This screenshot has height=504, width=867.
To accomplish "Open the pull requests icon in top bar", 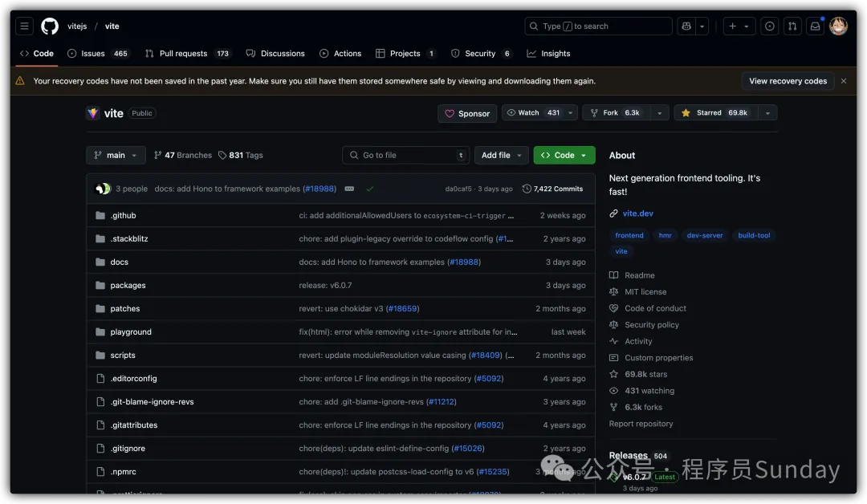I will 792,26.
